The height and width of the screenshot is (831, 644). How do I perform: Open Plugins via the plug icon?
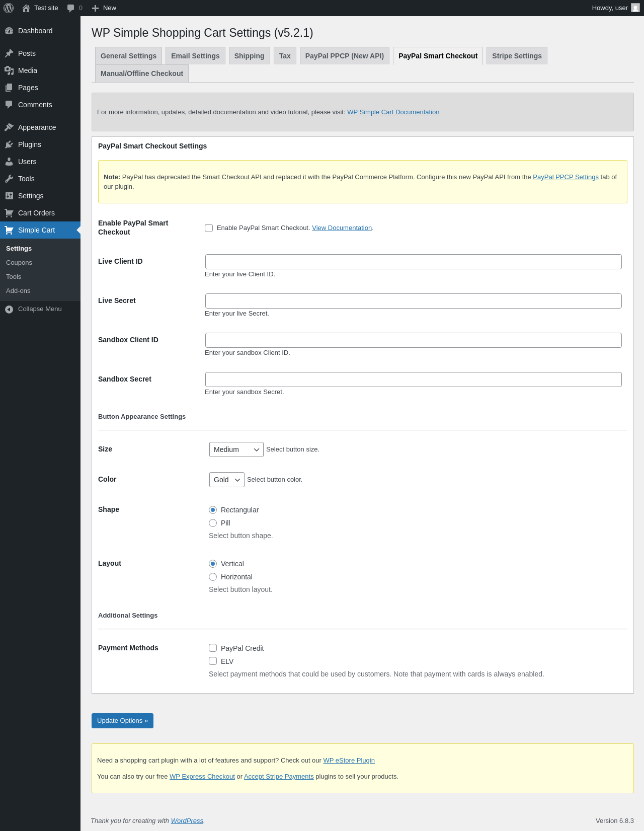click(9, 144)
